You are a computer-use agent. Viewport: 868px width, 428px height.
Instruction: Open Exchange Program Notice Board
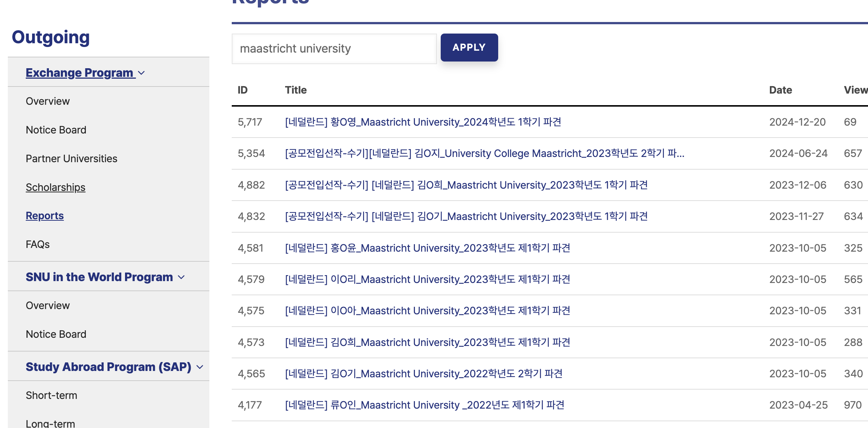pyautogui.click(x=56, y=130)
